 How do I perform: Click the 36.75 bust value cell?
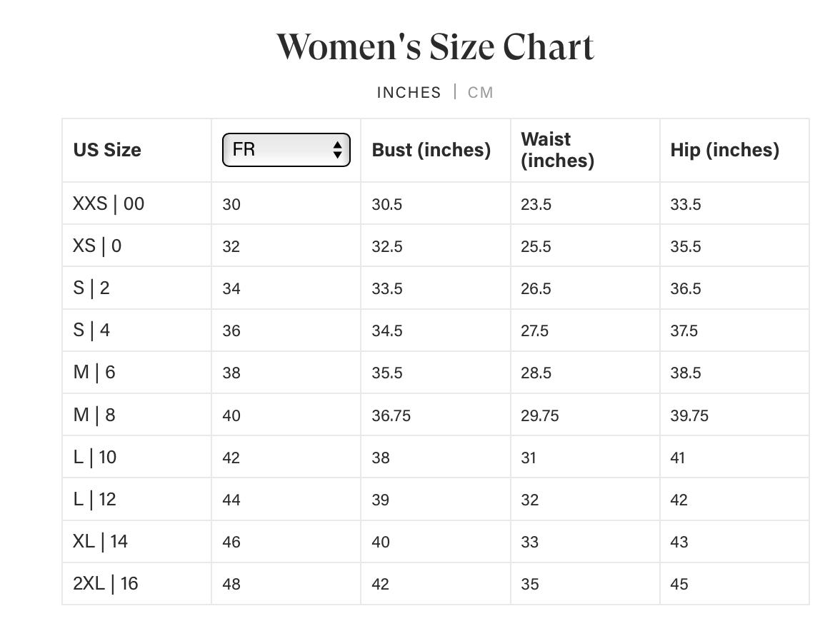(391, 415)
